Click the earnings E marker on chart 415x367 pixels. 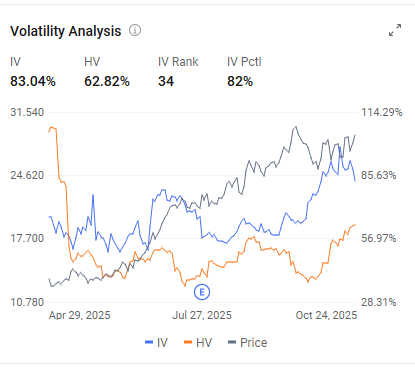pyautogui.click(x=202, y=292)
